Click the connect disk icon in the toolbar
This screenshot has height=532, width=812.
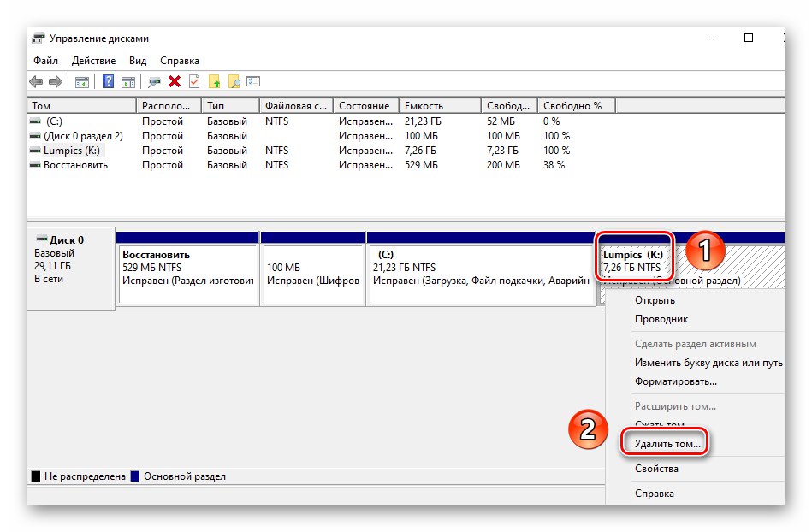coord(154,82)
